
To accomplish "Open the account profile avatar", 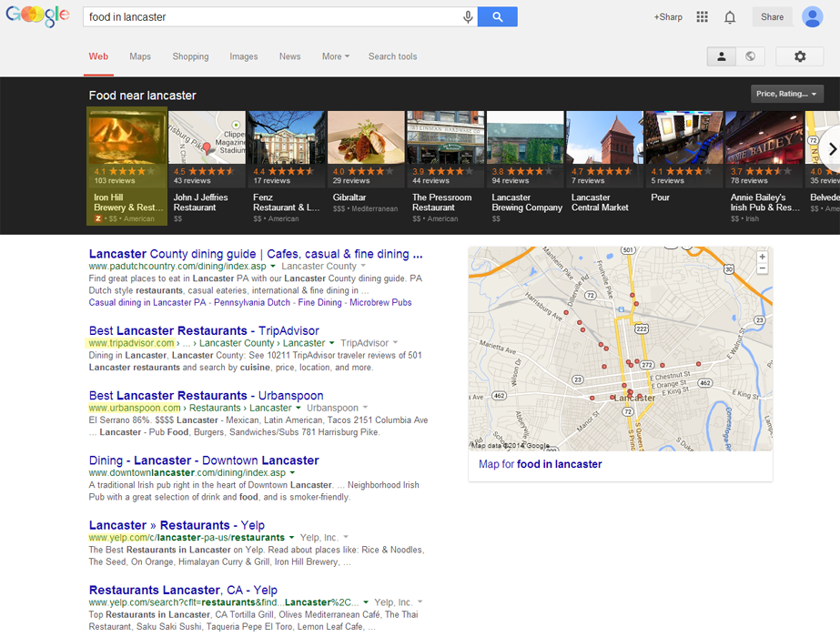I will pos(812,17).
